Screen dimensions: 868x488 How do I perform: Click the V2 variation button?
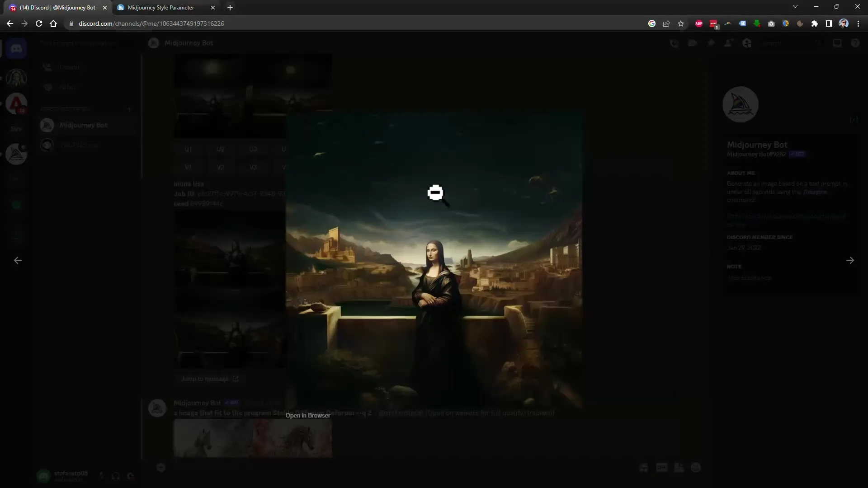(x=221, y=167)
